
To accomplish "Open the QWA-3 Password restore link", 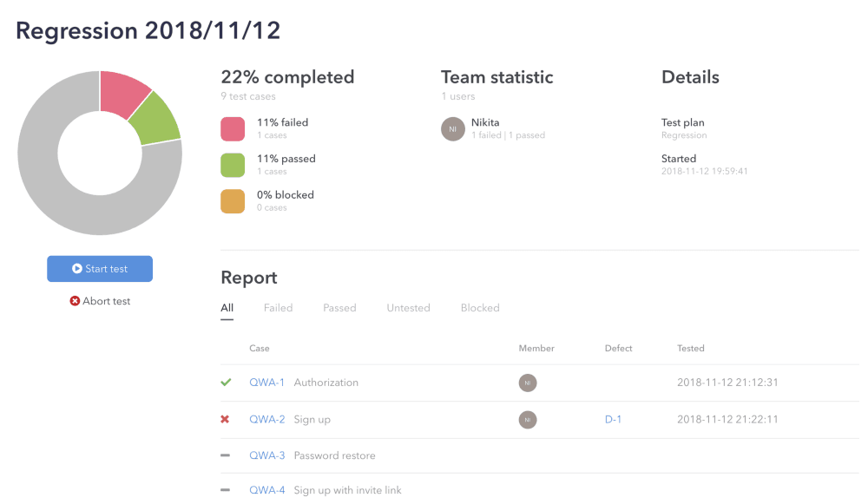I will coord(266,455).
